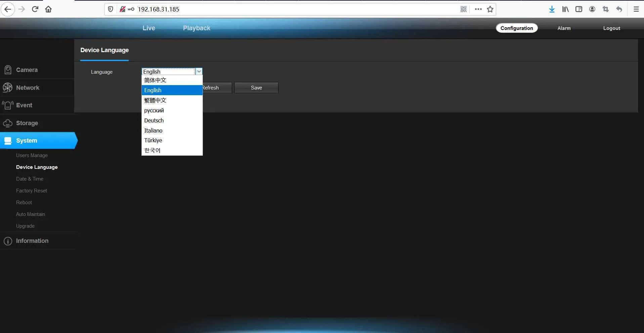
Task: Open the Upgrade page
Action: [25, 226]
